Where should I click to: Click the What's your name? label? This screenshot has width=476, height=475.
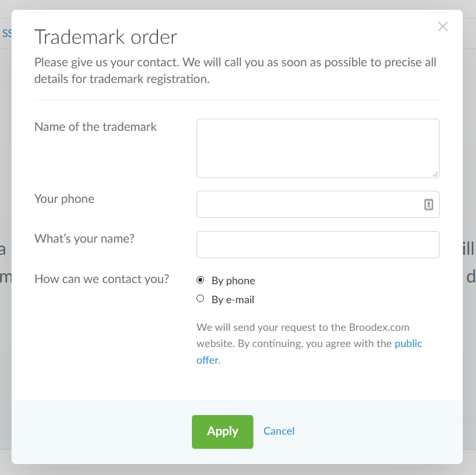click(84, 238)
